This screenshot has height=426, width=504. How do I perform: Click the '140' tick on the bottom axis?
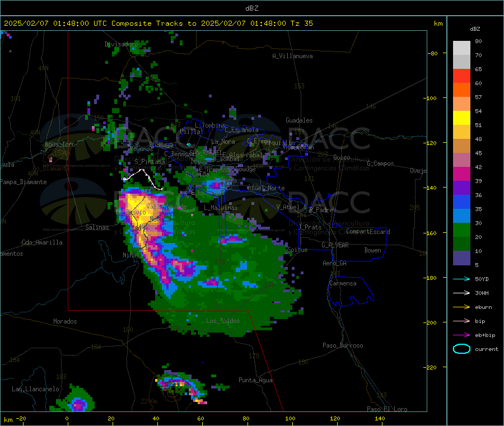380,419
